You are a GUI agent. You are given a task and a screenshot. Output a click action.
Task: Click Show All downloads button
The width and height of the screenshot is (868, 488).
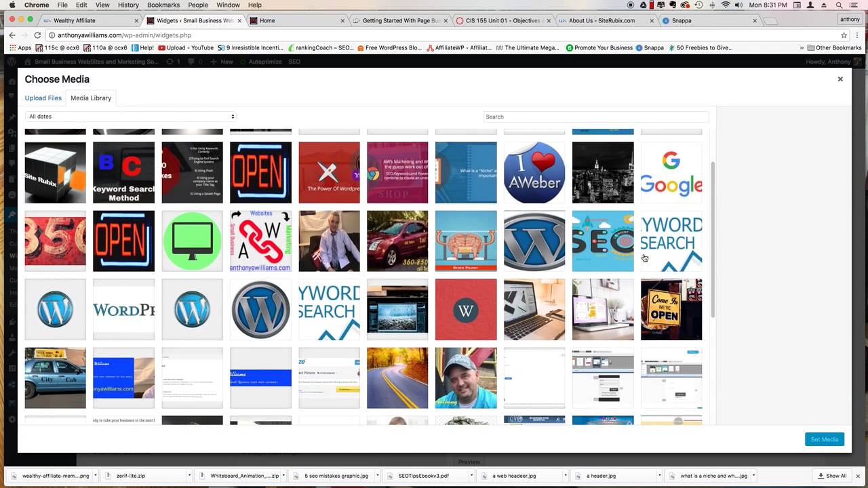pyautogui.click(x=832, y=476)
